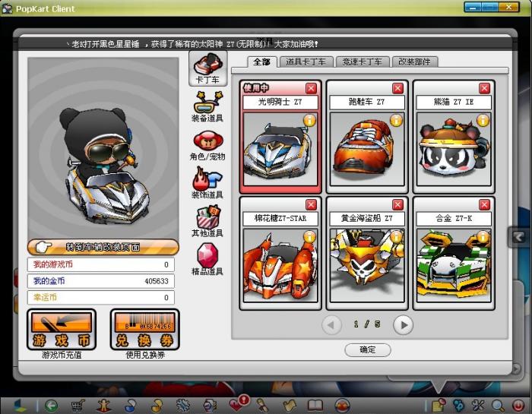Open the 装饰道具 decoration category
532x414 pixels.
[x=207, y=183]
